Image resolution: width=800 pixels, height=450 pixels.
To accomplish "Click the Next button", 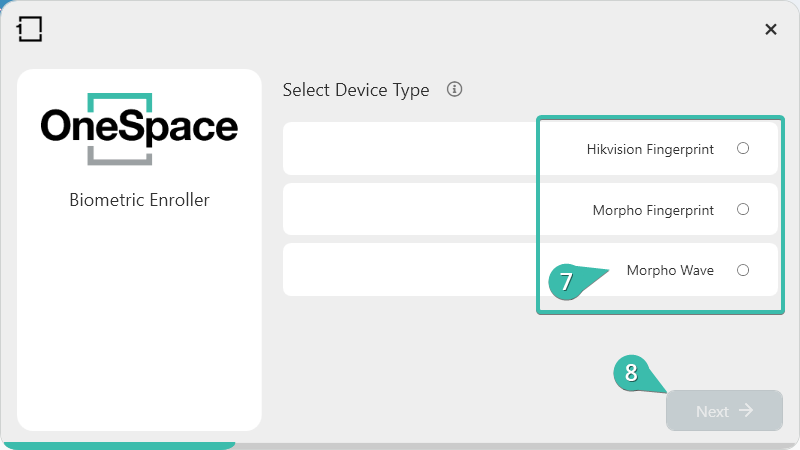I will click(724, 411).
